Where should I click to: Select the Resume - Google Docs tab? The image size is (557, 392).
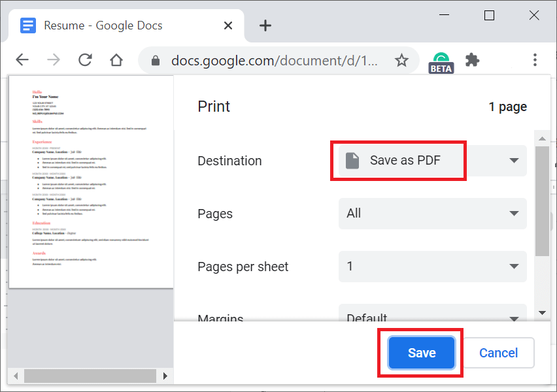[x=118, y=25]
